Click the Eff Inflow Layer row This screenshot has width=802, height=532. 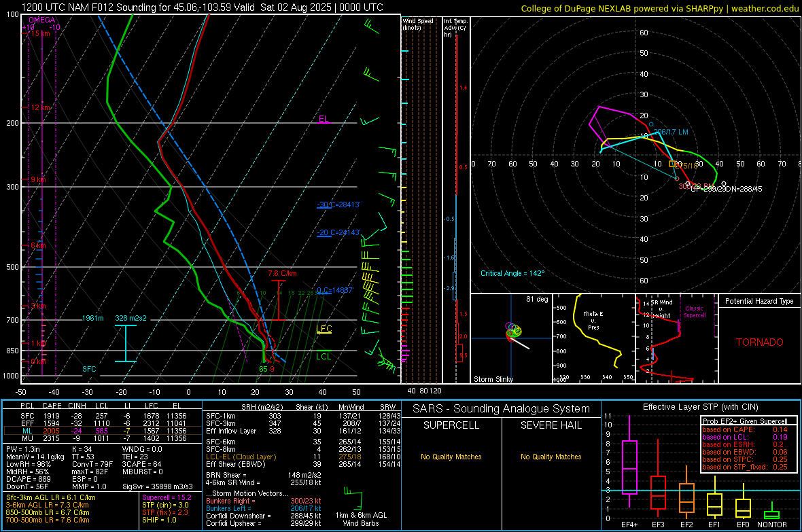pyautogui.click(x=303, y=431)
